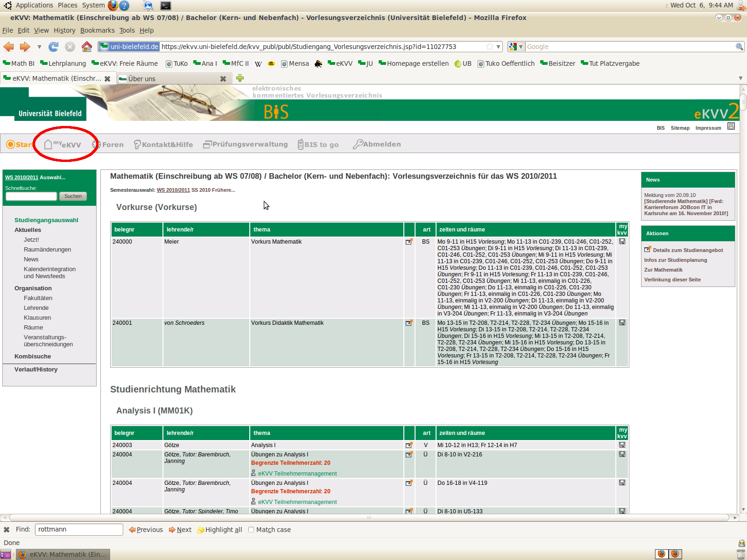Run search with the magnifier icon

click(x=740, y=47)
